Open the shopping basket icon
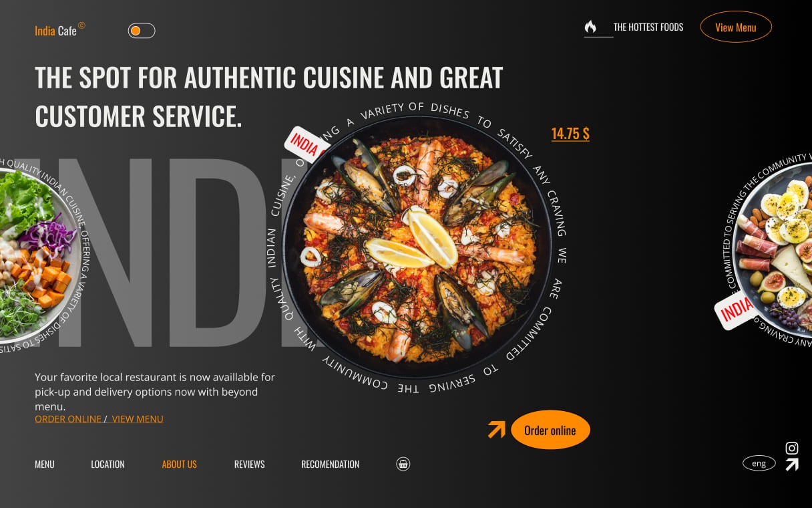This screenshot has width=812, height=508. (403, 464)
